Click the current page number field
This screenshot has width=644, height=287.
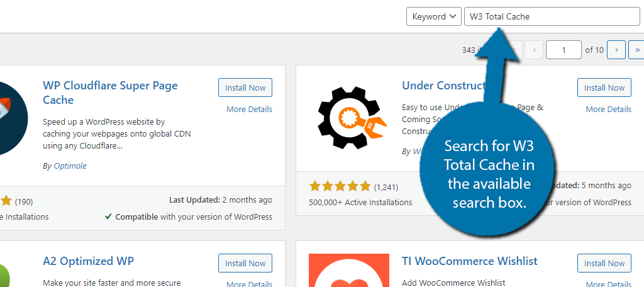coord(563,50)
